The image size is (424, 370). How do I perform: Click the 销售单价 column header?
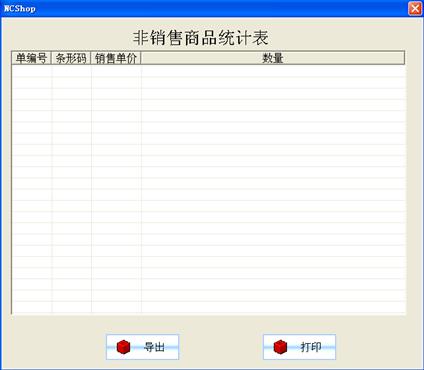coord(116,58)
